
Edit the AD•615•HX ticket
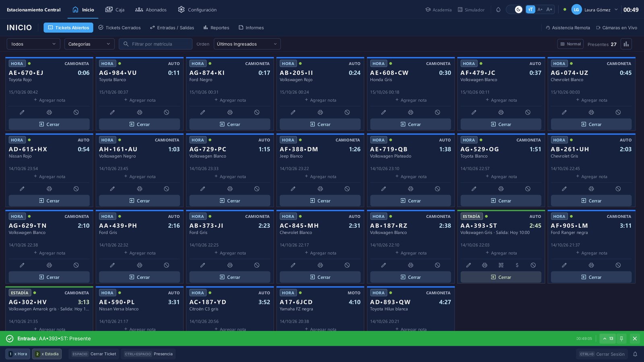pyautogui.click(x=22, y=189)
